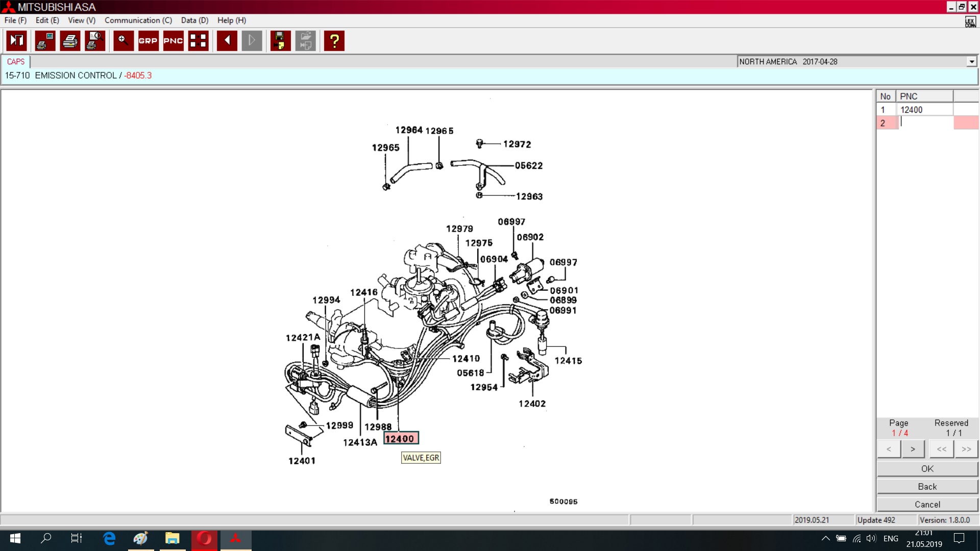Click part number 12402 on diagram
Viewport: 980px width, 551px height.
click(x=532, y=404)
